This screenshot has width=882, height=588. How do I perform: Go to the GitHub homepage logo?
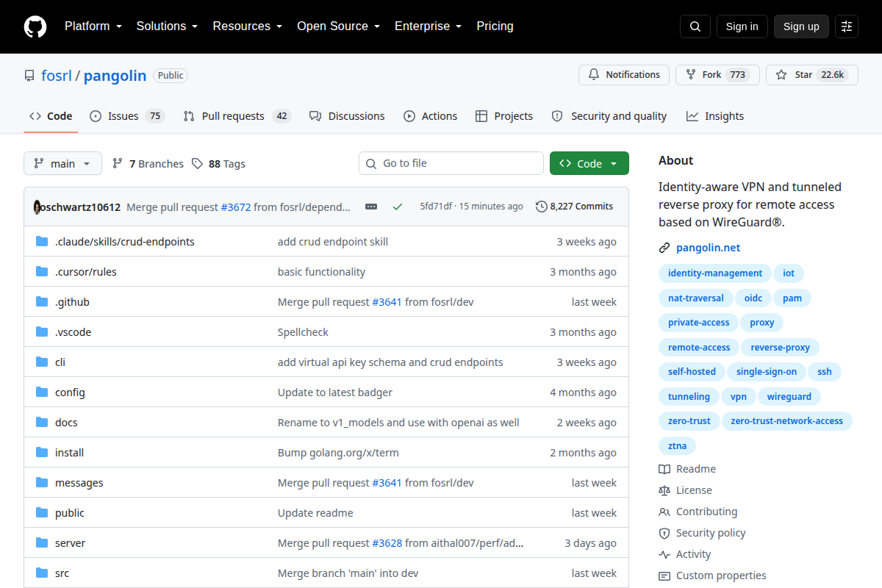pyautogui.click(x=35, y=26)
